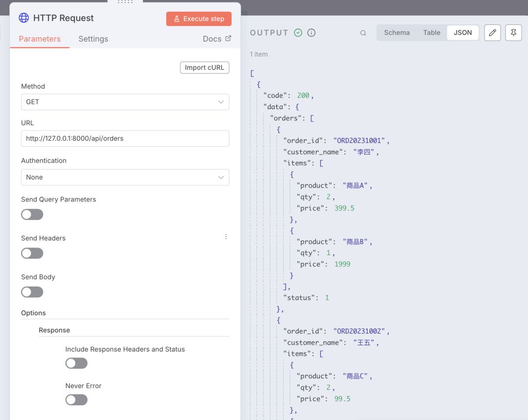Image resolution: width=528 pixels, height=420 pixels.
Task: Click the pencil edit output icon
Action: pos(492,33)
